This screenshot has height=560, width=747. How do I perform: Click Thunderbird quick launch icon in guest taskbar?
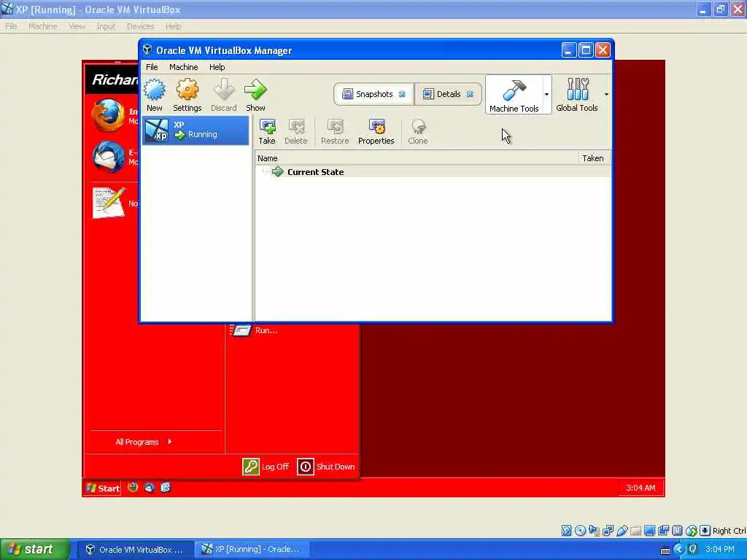(x=149, y=488)
